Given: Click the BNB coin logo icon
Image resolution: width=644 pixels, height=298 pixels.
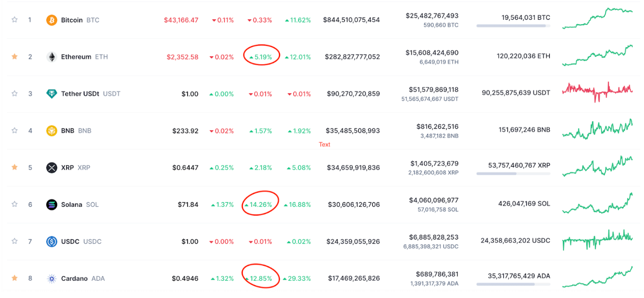Looking at the screenshot, I should click(52, 130).
